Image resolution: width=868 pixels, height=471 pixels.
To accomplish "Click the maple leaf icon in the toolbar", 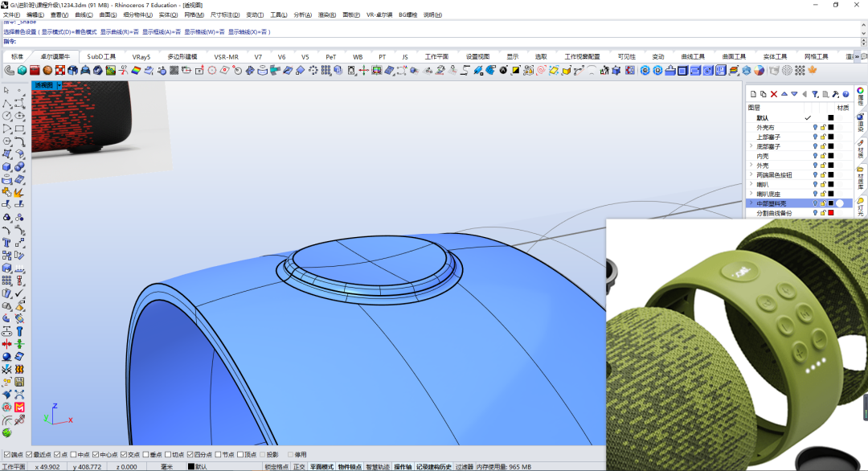I will coord(813,70).
